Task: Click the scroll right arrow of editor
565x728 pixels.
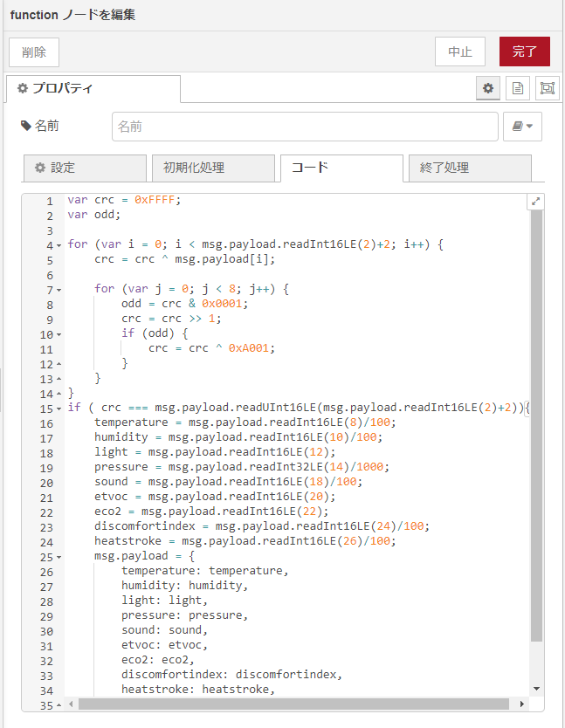Action: point(522,704)
